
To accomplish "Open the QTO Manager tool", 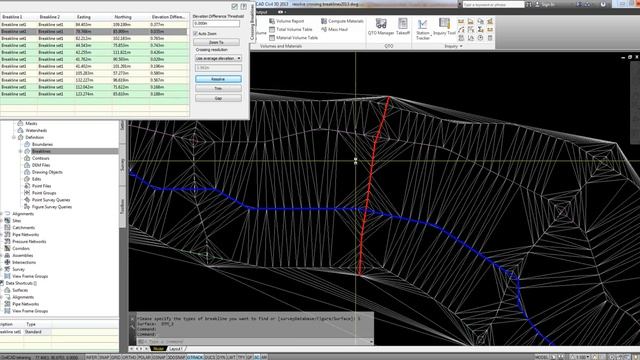I will coord(381,27).
